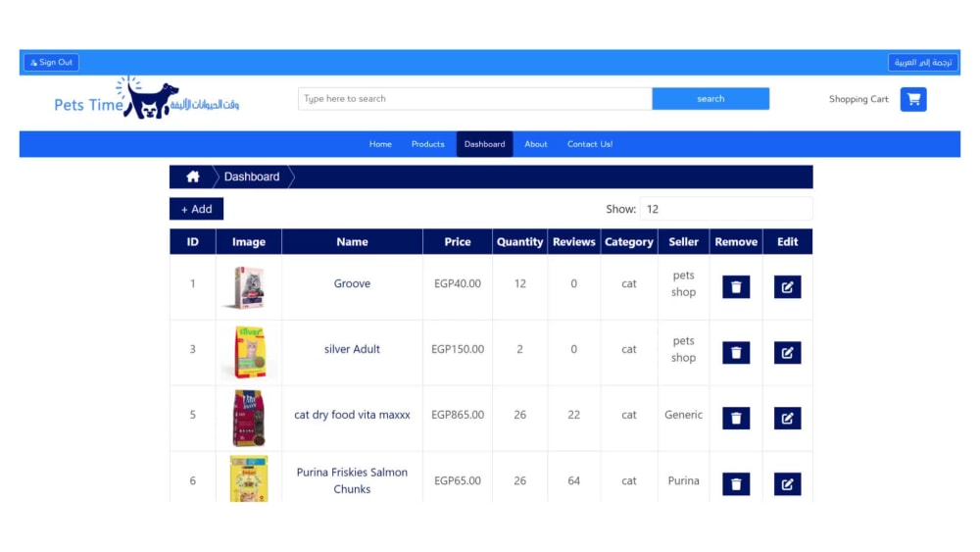Click price cell EGP65.00

pos(458,480)
